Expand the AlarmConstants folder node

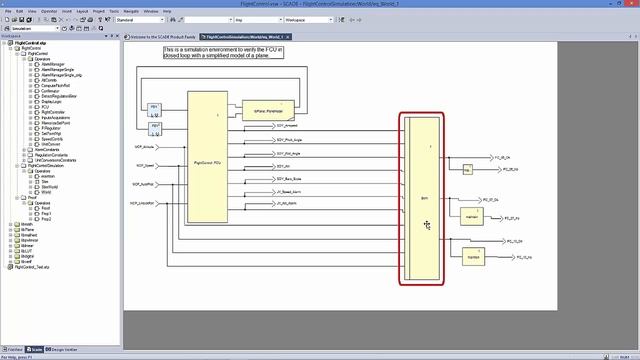24,150
